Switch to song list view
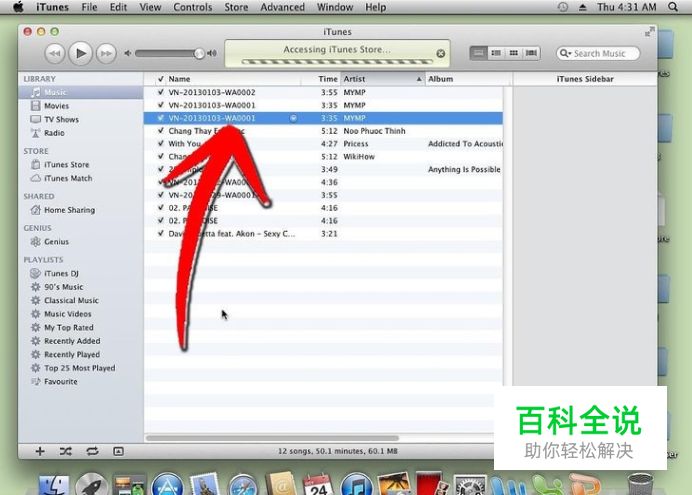The height and width of the screenshot is (495, 692). click(478, 53)
